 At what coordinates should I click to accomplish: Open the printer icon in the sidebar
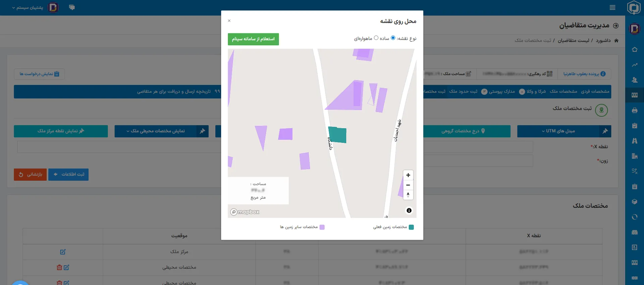[x=634, y=110]
